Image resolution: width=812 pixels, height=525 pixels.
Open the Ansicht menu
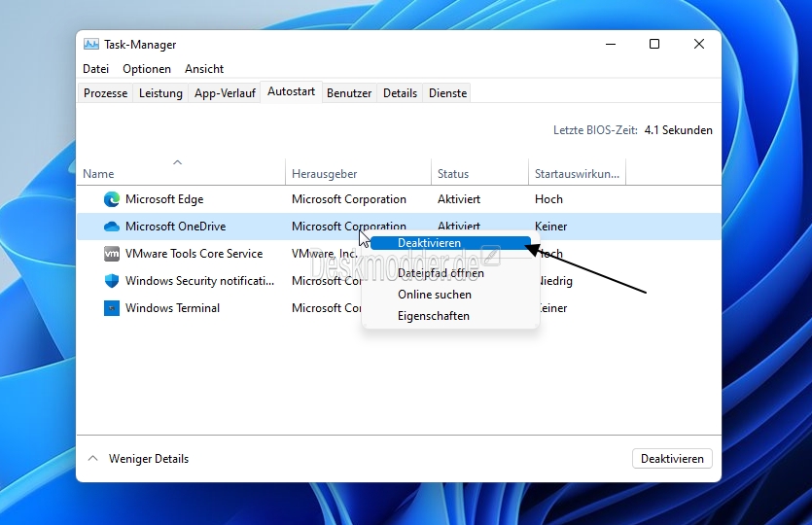pyautogui.click(x=204, y=69)
